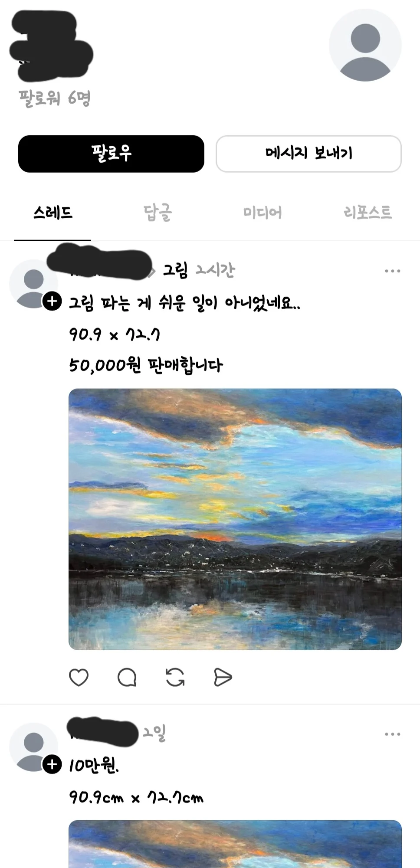Open the 리포스트 tab

tap(367, 213)
